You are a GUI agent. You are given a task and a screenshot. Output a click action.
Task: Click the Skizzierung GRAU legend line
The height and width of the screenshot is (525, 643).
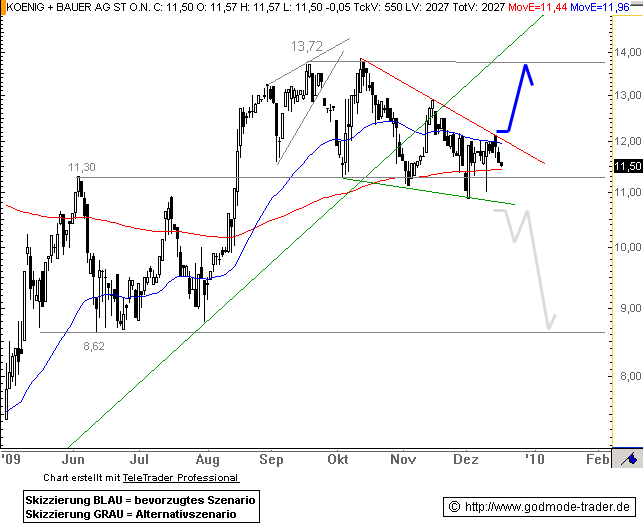pos(131,514)
